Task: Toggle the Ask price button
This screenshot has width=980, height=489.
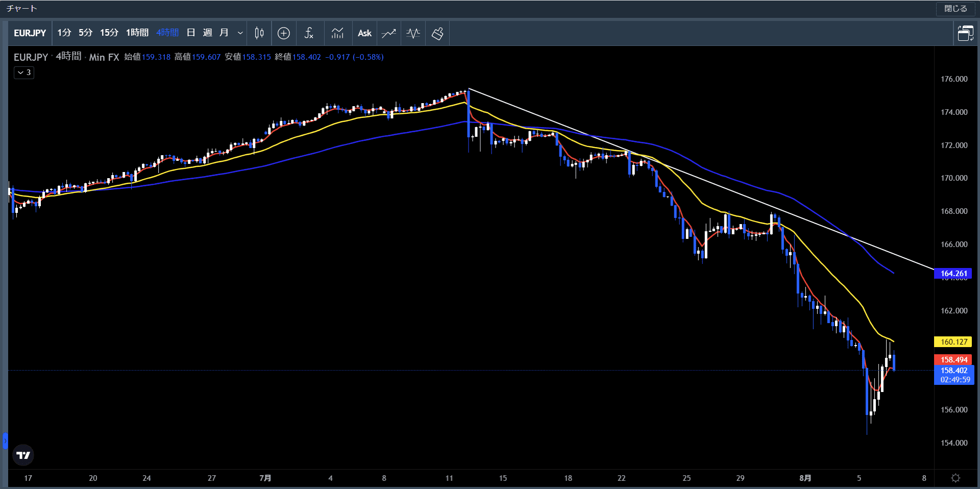Action: pyautogui.click(x=364, y=33)
